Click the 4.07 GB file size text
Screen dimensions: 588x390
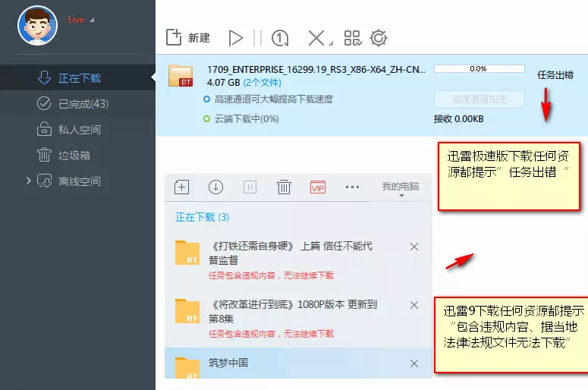pyautogui.click(x=223, y=83)
